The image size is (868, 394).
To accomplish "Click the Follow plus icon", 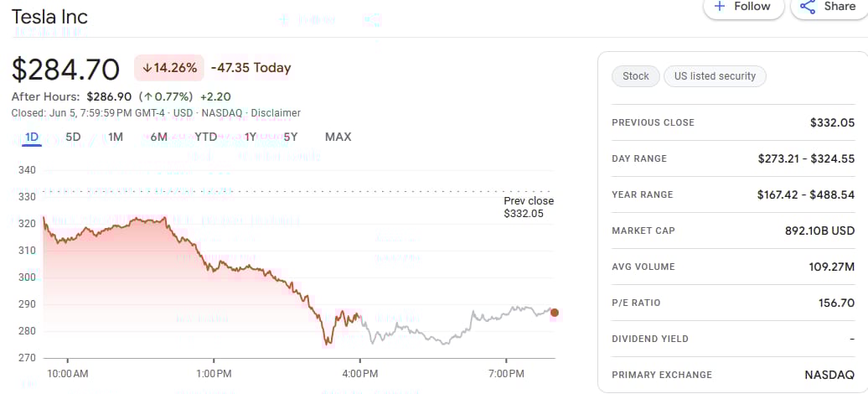I will 720,6.
